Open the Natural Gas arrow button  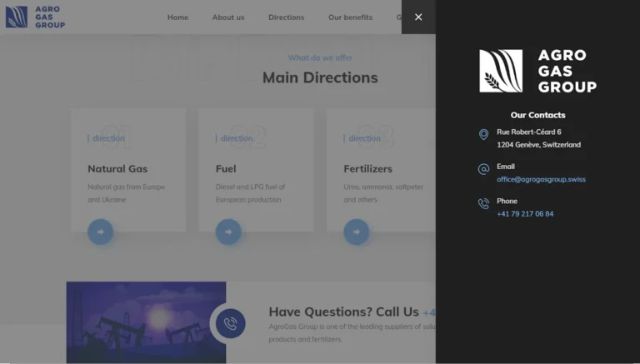point(100,232)
